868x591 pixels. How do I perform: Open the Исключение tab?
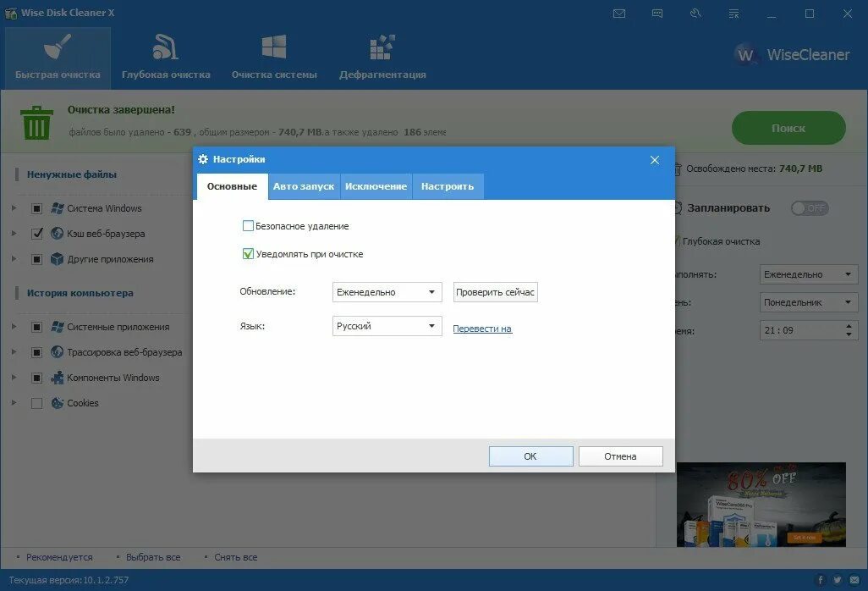tap(375, 185)
